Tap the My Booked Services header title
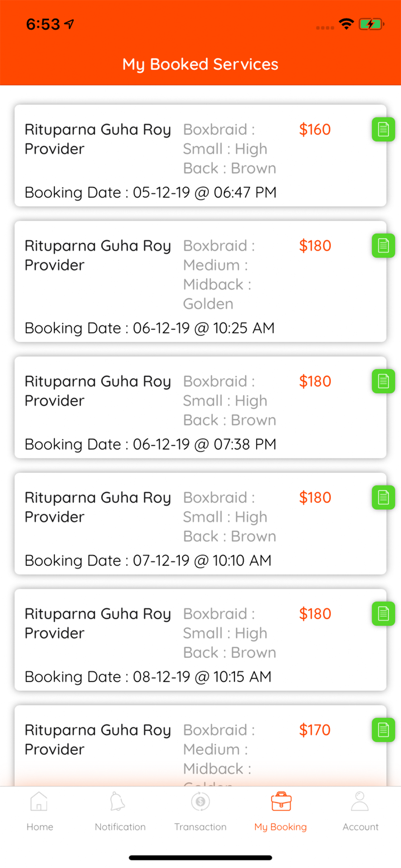Screen dimensions: 401x868 [200, 64]
